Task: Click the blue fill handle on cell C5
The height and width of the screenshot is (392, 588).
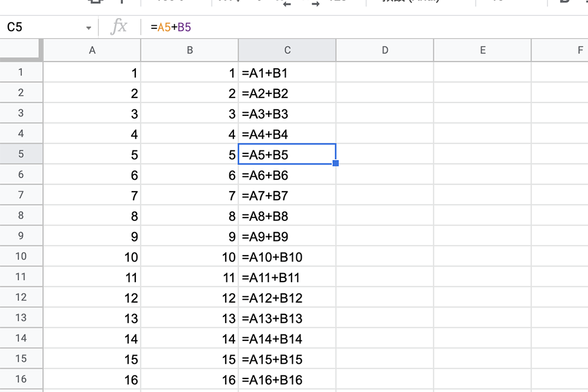Action: (x=336, y=163)
